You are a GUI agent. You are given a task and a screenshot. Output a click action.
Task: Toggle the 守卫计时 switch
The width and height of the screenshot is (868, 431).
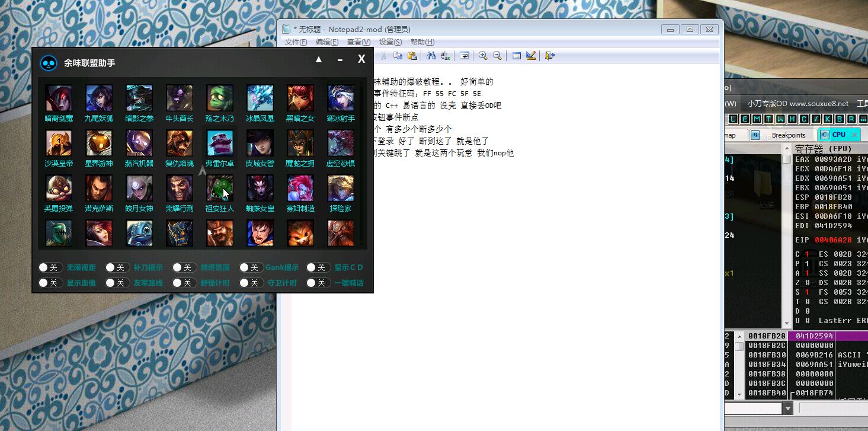(251, 283)
